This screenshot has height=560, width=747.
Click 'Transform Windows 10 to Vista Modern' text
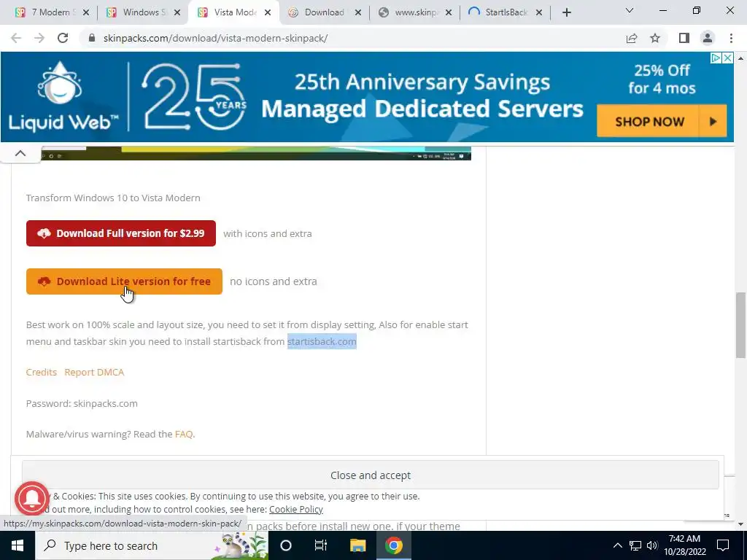113,198
